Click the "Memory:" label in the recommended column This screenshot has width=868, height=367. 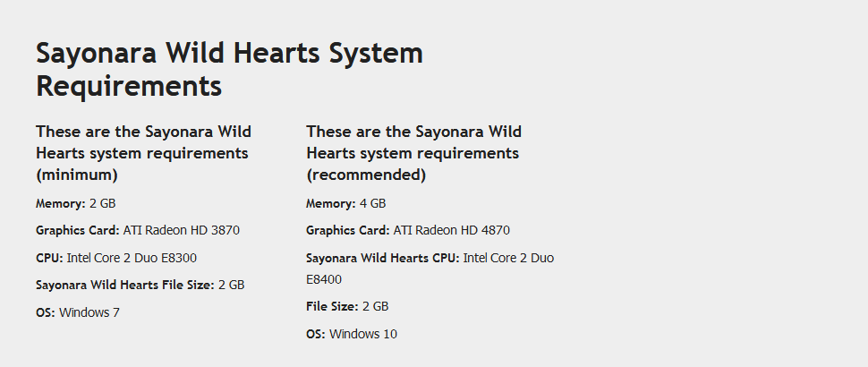coord(330,203)
